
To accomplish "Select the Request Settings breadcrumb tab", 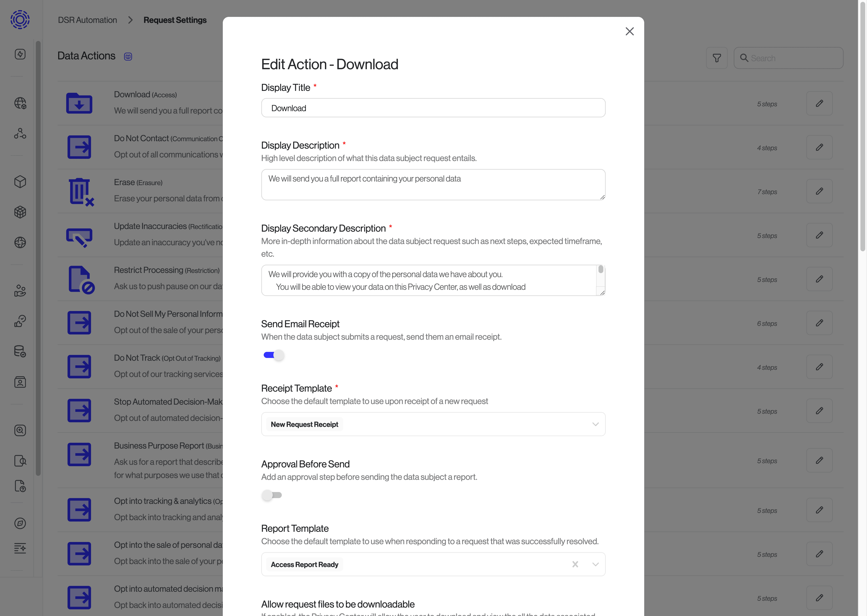I will coord(175,20).
